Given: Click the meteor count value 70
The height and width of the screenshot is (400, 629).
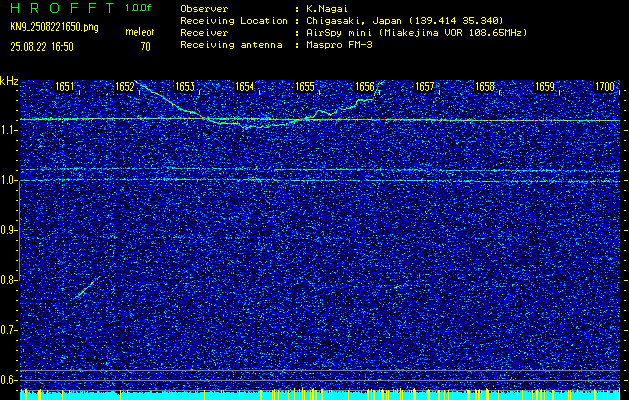Looking at the screenshot, I should [x=145, y=47].
